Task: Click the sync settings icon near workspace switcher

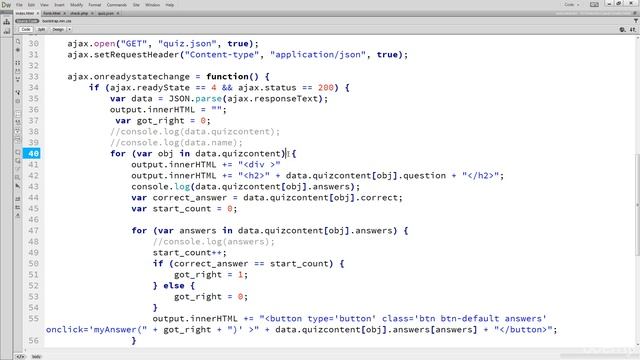Action: pos(594,4)
